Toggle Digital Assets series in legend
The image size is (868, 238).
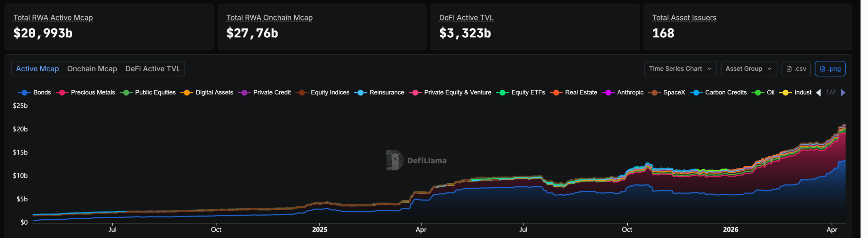[x=207, y=92]
